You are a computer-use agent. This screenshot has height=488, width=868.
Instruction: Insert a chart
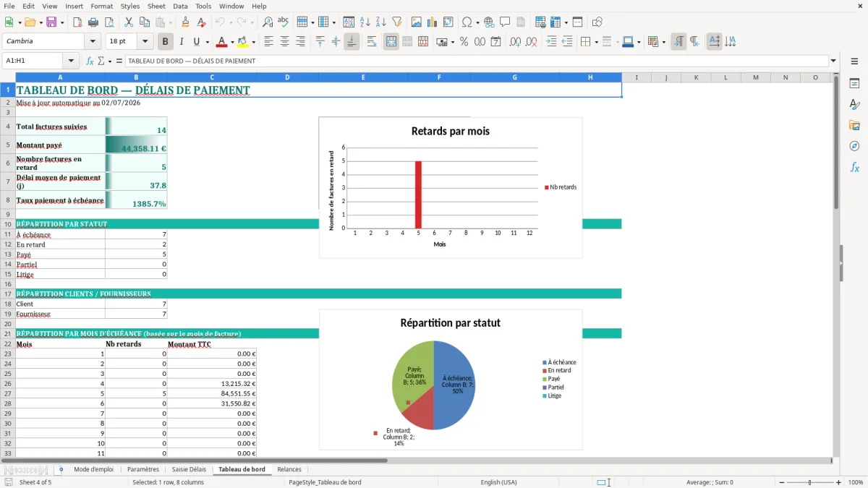click(x=433, y=22)
